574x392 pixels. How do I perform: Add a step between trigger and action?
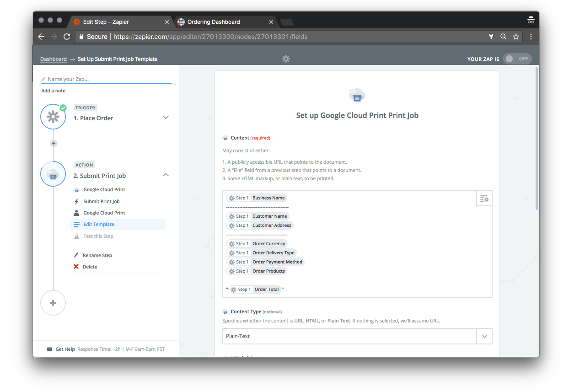pyautogui.click(x=54, y=143)
